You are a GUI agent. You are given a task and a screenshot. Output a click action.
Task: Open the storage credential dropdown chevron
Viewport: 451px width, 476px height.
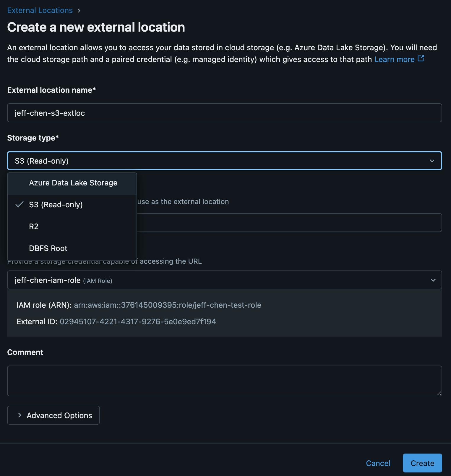[x=433, y=280]
